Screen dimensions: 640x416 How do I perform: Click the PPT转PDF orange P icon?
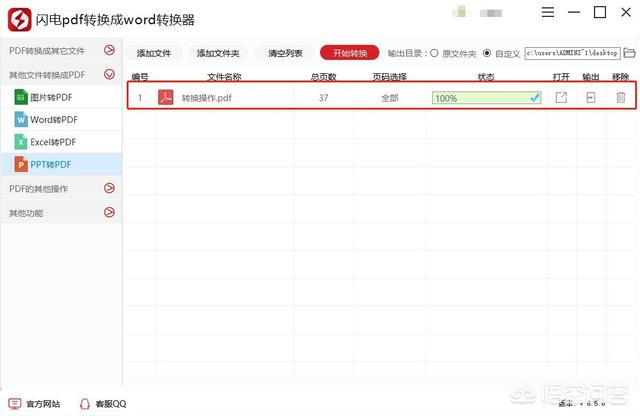[x=21, y=165]
